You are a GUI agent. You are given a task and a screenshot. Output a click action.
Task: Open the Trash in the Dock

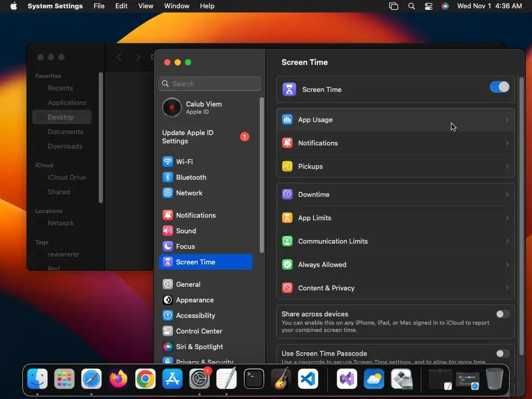495,379
